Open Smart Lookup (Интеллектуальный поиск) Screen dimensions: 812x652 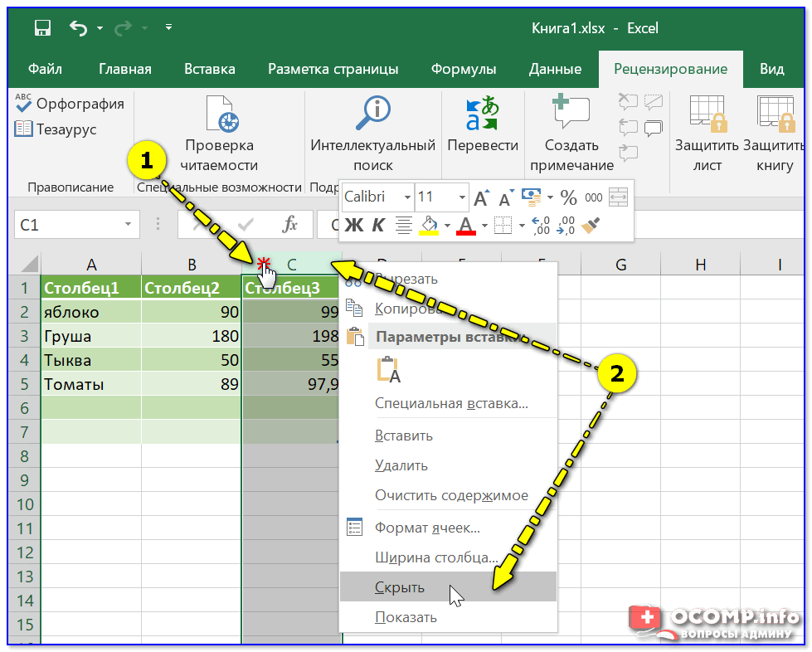click(372, 133)
